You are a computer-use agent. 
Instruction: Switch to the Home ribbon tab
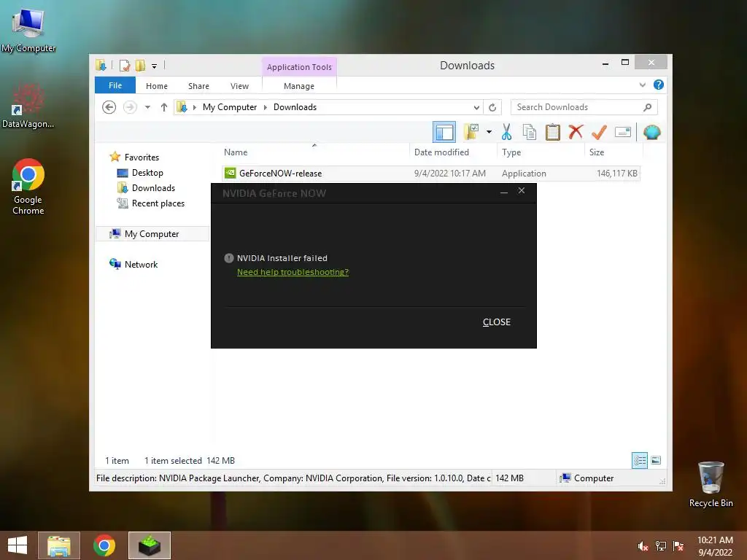[x=157, y=86]
